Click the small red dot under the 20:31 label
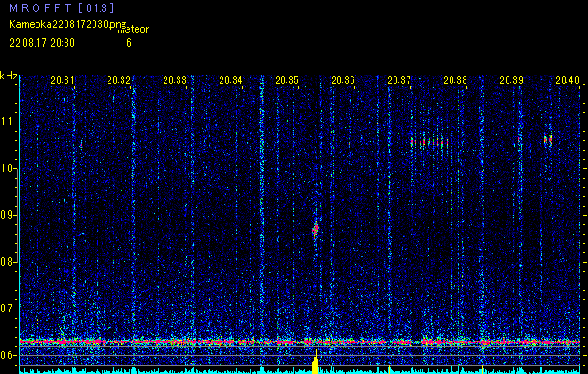 coord(81,144)
